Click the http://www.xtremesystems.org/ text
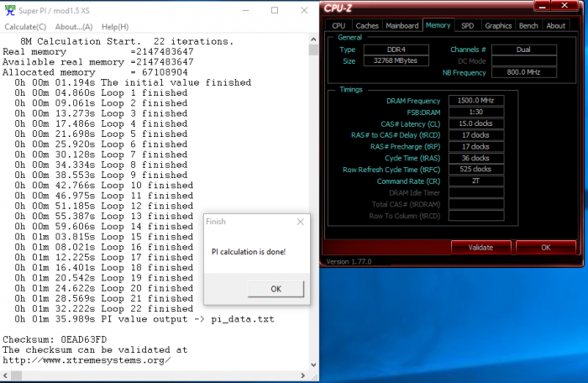This screenshot has width=588, height=383. pos(87,360)
